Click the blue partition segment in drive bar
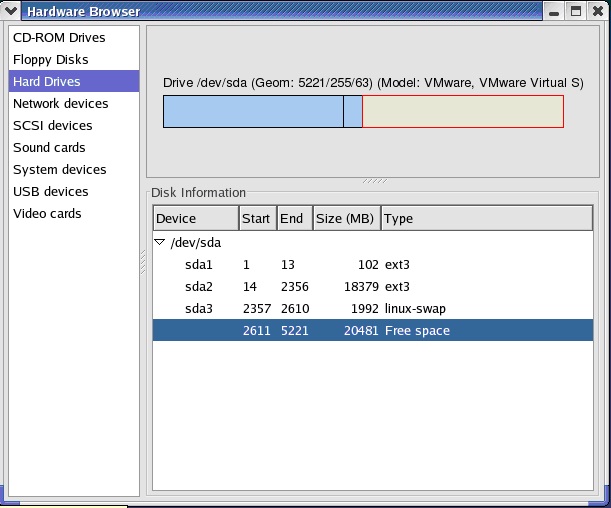This screenshot has height=508, width=611. click(x=253, y=112)
